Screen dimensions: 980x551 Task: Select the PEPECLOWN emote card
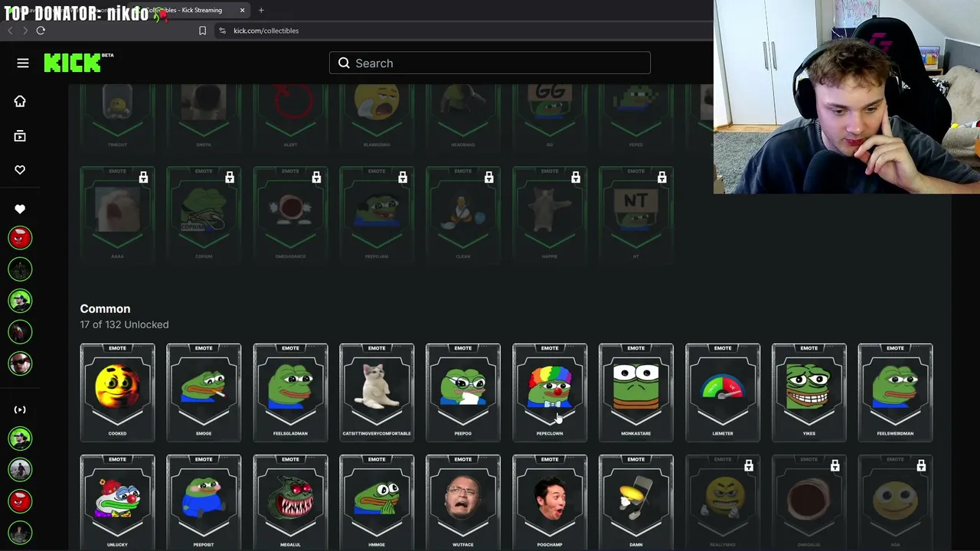tap(550, 393)
